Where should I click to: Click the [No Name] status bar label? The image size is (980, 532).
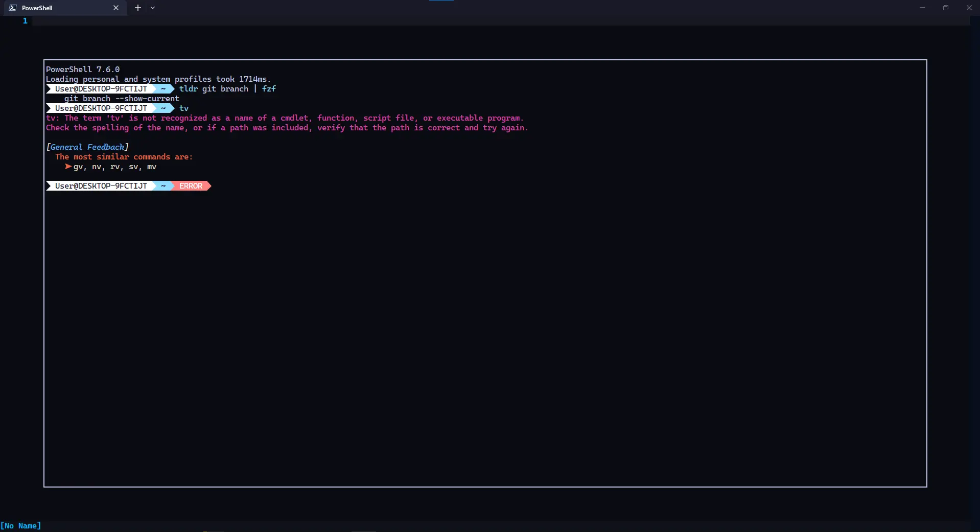tap(21, 525)
